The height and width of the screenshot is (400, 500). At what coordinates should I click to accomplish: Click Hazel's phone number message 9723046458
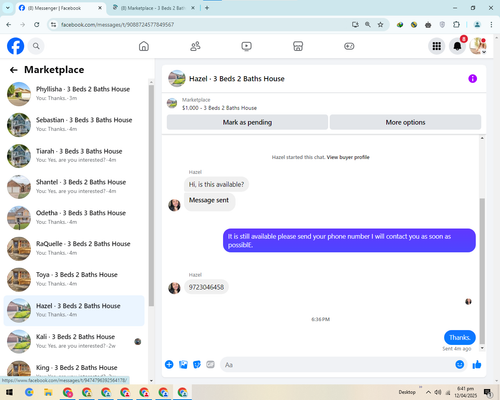pos(206,287)
